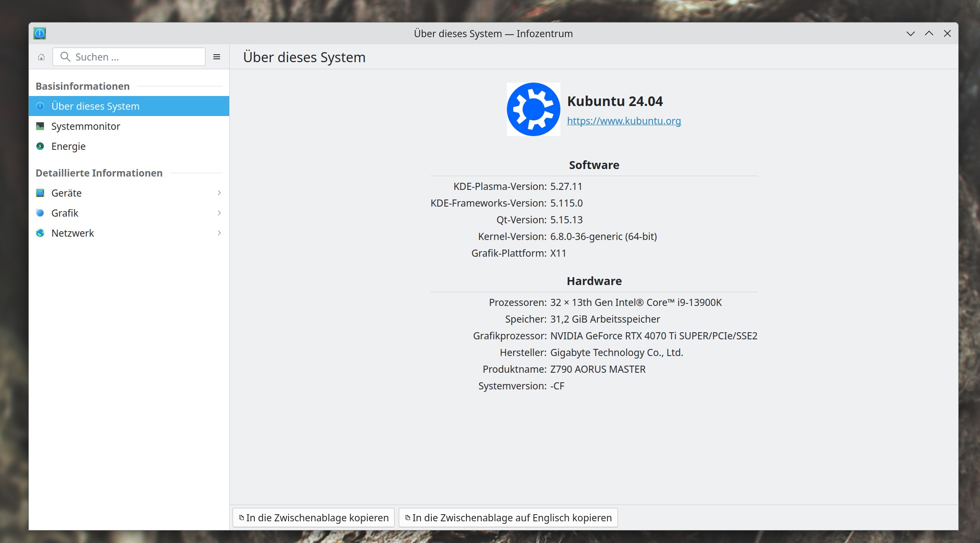Click the large Kubuntu logo
980x543 pixels.
[x=533, y=109]
